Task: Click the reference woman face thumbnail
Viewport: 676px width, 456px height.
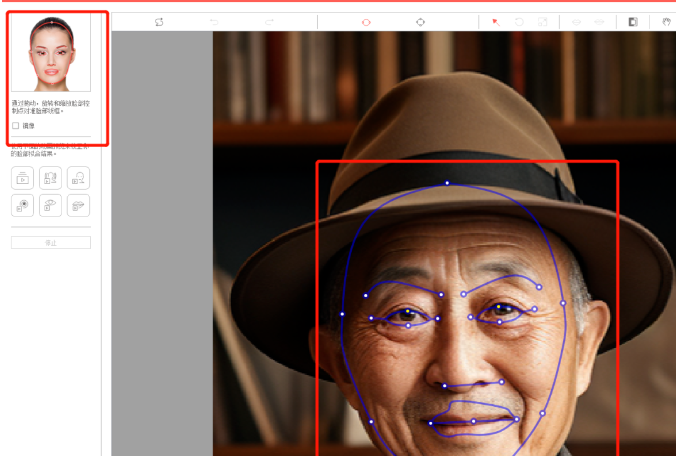Action: 51,54
